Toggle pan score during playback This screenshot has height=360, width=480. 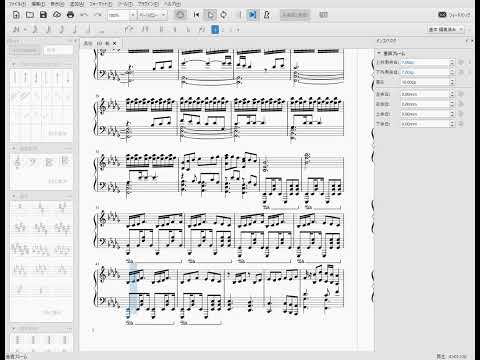coord(252,15)
